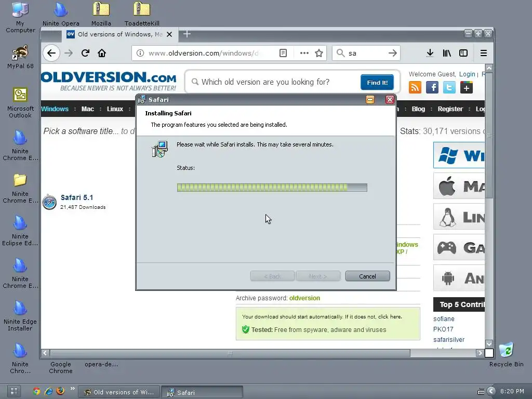Click the vertical page scrollbar thumb
The height and width of the screenshot is (399, 532).
[x=489, y=135]
